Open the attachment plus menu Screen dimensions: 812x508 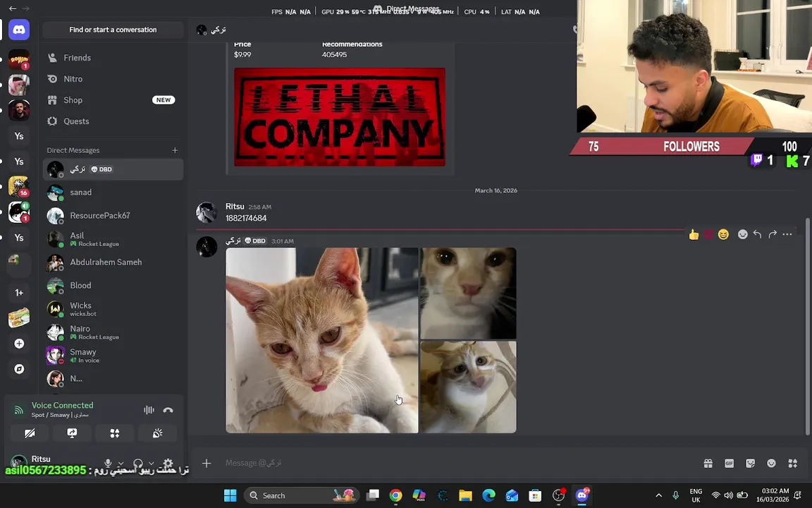[206, 463]
